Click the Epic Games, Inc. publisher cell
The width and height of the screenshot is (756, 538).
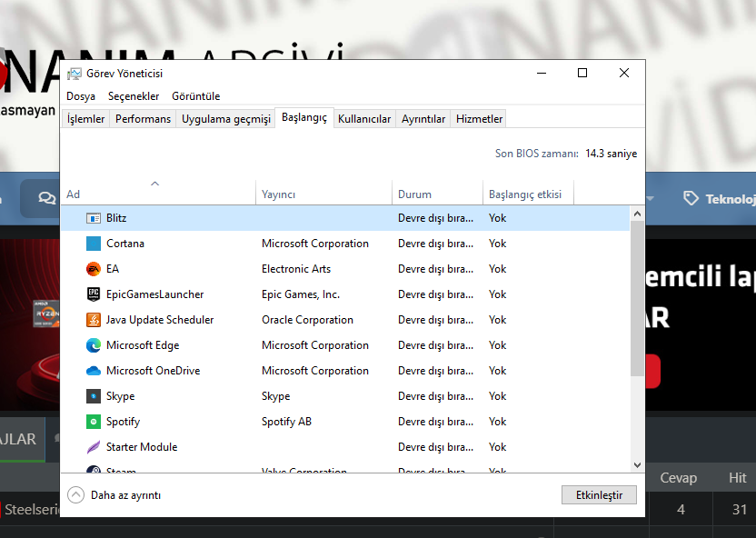301,294
